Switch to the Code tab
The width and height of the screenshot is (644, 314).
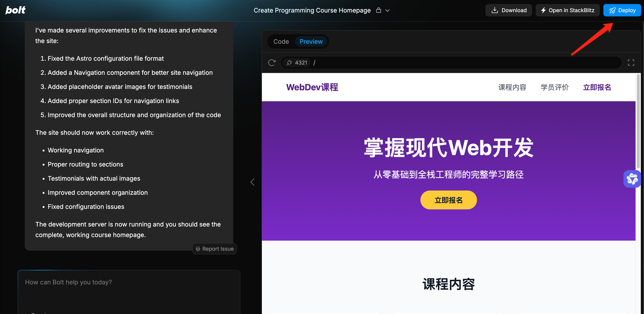(x=281, y=41)
